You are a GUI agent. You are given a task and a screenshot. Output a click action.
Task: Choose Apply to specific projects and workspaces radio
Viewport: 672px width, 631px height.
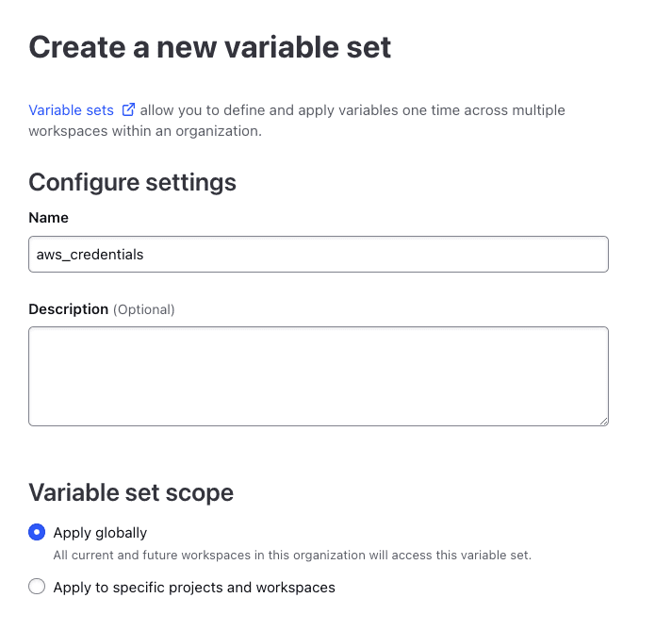point(37,586)
